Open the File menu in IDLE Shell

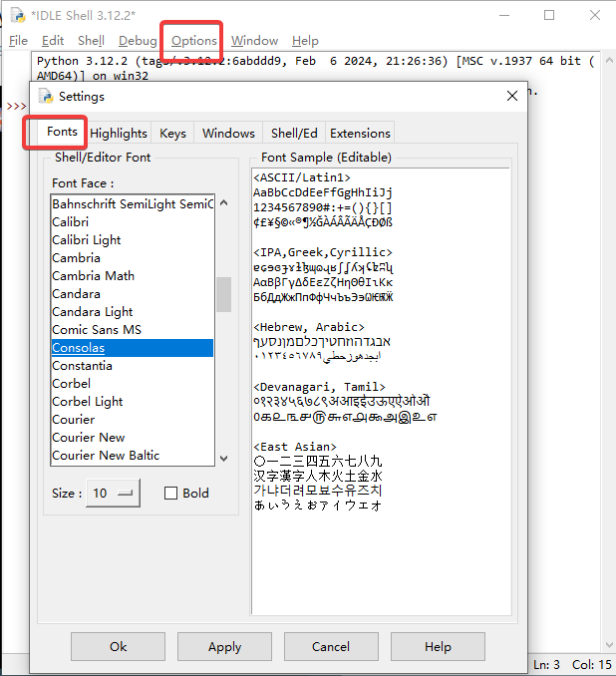[x=18, y=41]
